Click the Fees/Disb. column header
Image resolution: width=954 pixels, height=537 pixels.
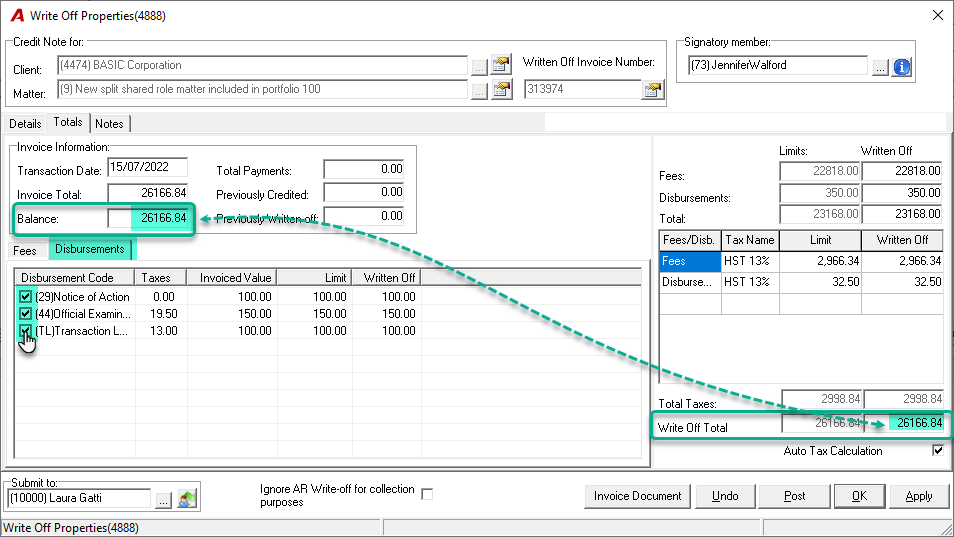tap(690, 240)
